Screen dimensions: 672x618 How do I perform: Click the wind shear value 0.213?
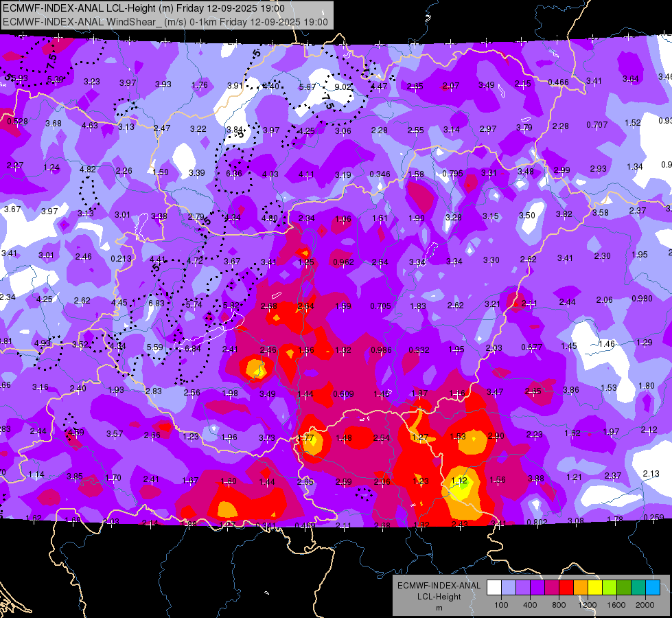[x=121, y=259]
